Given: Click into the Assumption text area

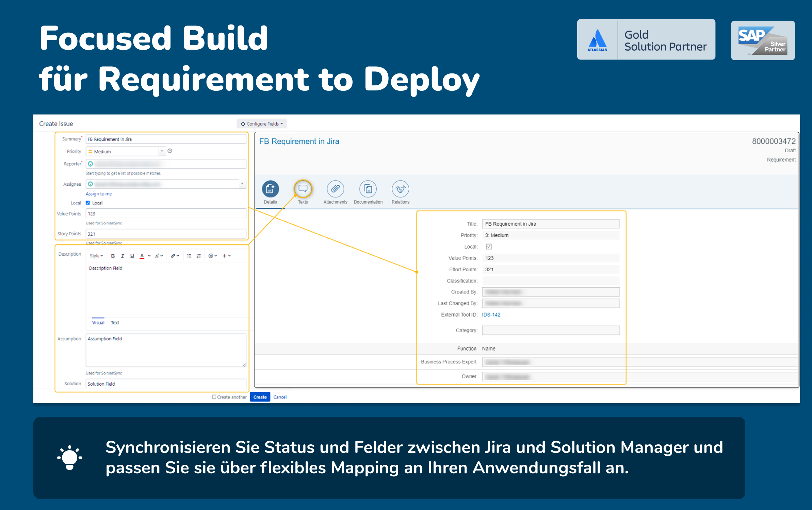Looking at the screenshot, I should 166,350.
